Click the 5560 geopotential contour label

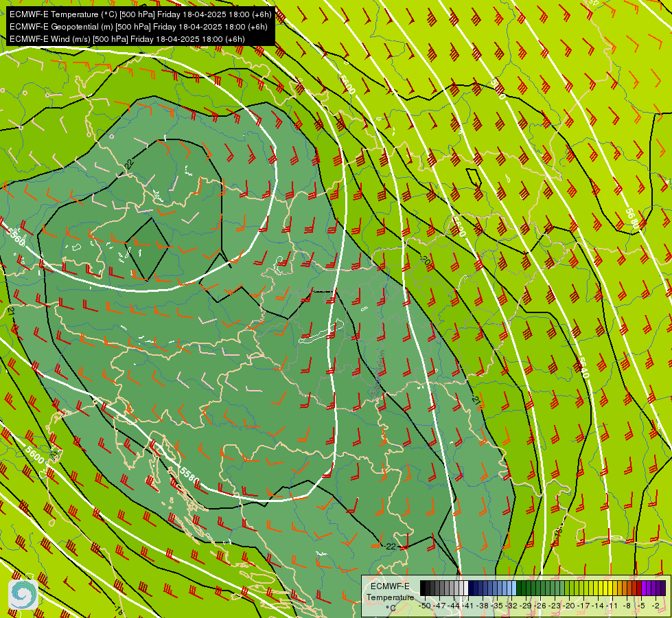tap(17, 236)
